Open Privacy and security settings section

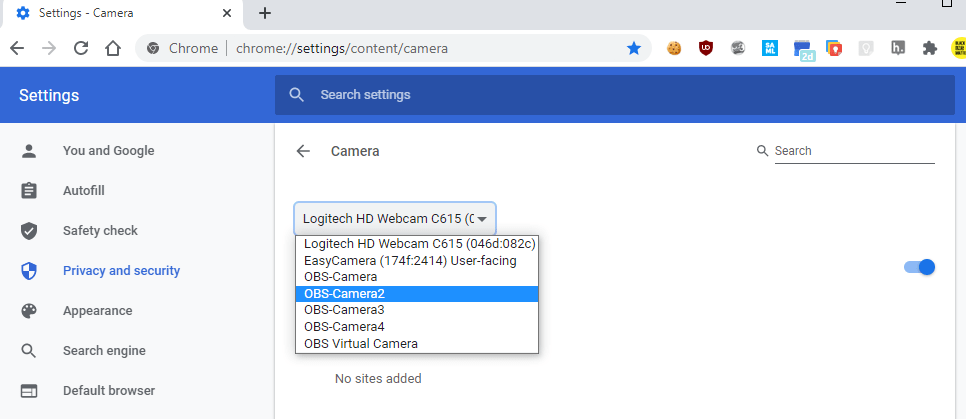pos(121,271)
